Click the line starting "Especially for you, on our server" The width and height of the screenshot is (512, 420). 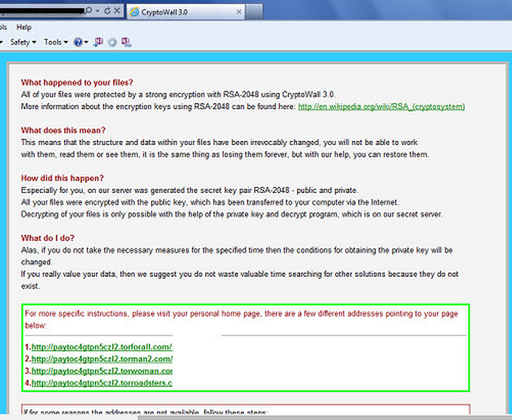click(190, 190)
